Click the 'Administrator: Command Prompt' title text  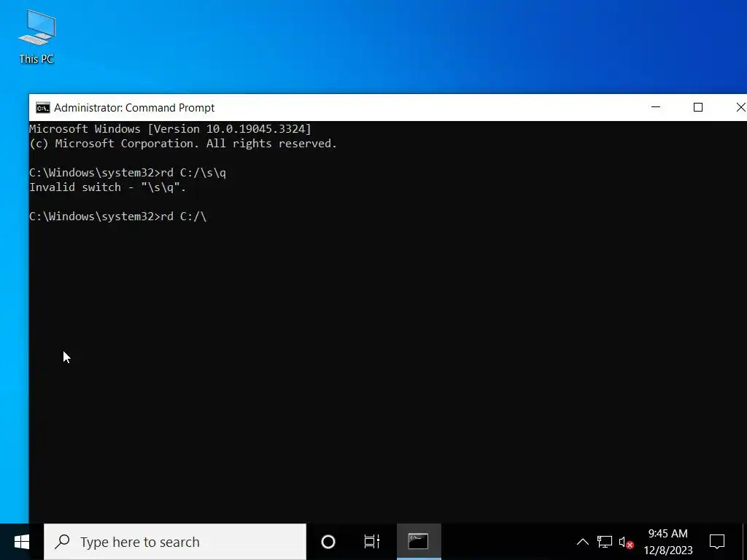(134, 108)
